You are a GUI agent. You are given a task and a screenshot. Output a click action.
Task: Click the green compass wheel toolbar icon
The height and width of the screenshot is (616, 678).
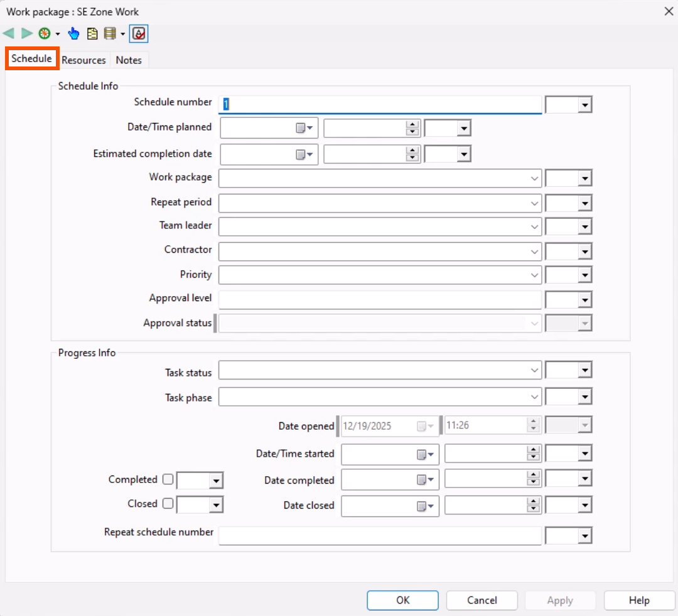click(45, 33)
